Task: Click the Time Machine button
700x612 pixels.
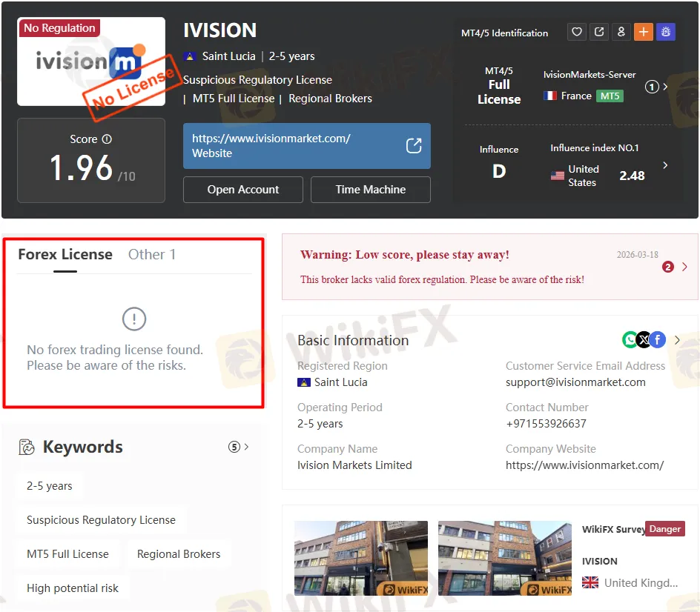Action: tap(370, 190)
